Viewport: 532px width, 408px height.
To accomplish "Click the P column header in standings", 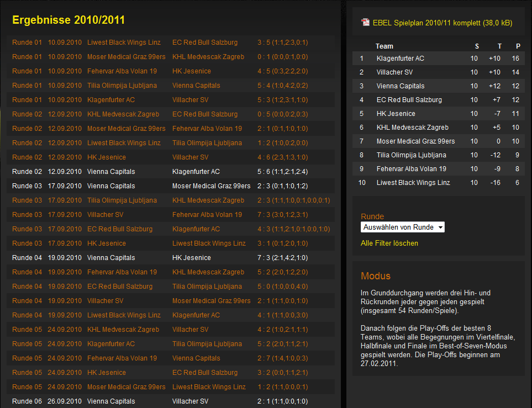I will pyautogui.click(x=518, y=46).
